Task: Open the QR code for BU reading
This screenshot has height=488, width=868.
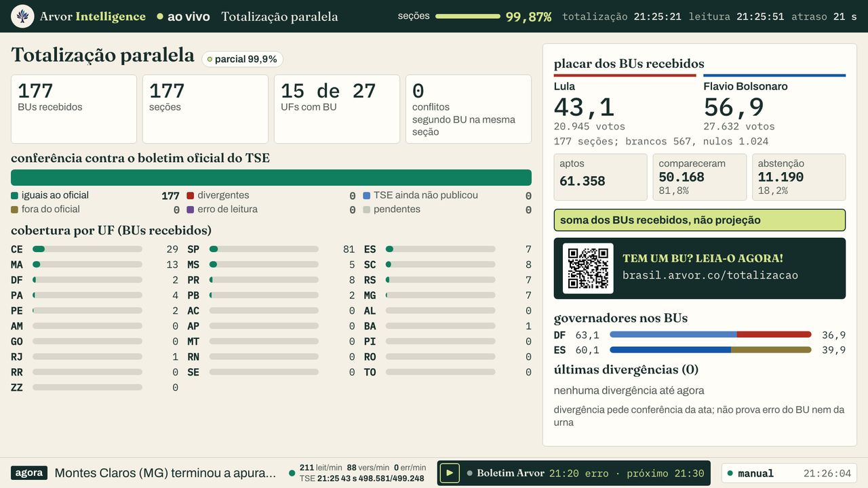Action: pyautogui.click(x=588, y=268)
